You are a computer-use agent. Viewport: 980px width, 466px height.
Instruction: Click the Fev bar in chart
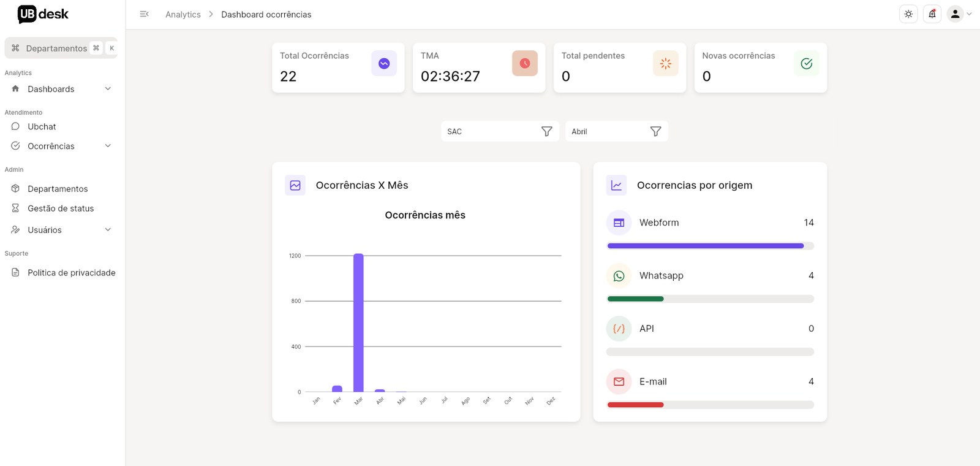[337, 389]
